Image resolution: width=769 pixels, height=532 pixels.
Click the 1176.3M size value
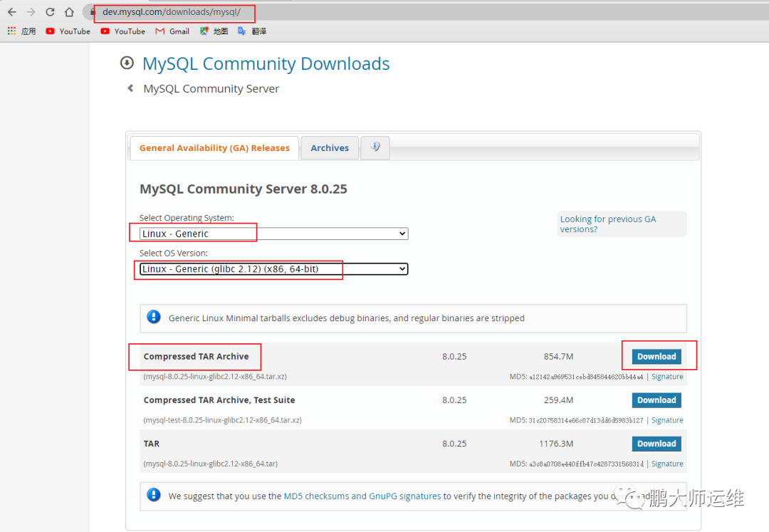coord(556,444)
